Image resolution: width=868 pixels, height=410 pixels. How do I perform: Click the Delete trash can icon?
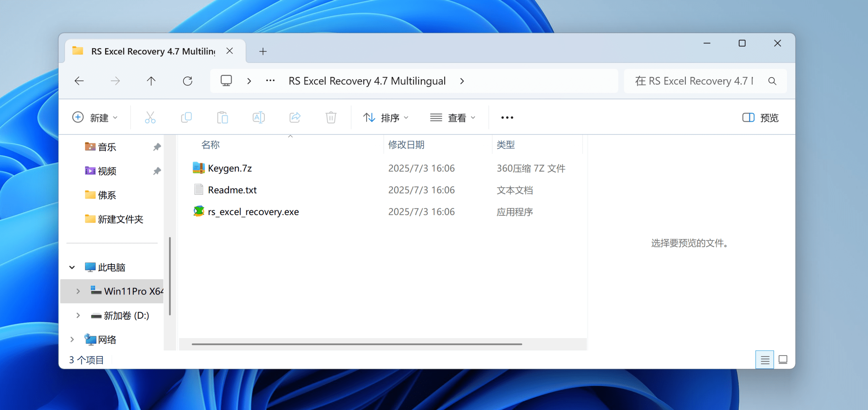click(331, 118)
